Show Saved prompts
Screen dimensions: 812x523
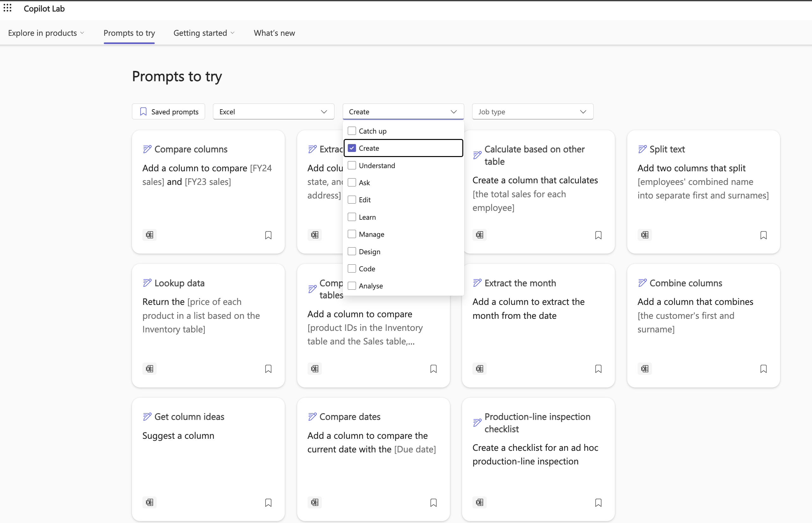168,112
